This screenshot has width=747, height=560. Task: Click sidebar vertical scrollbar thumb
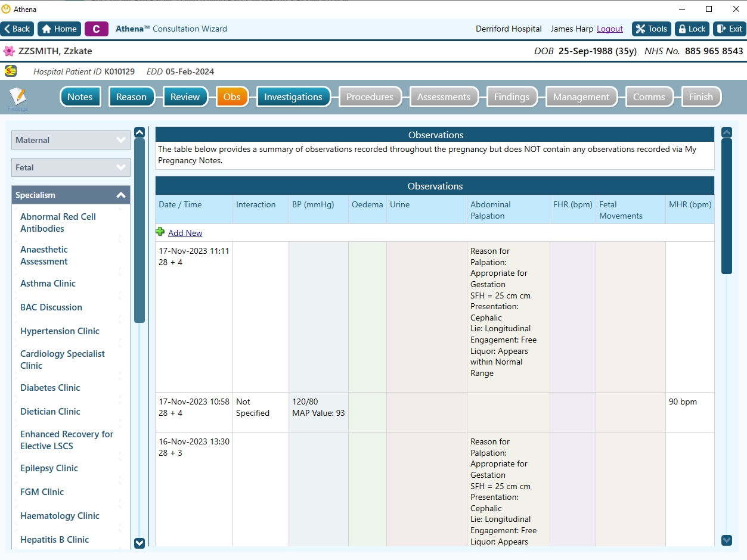click(x=140, y=231)
